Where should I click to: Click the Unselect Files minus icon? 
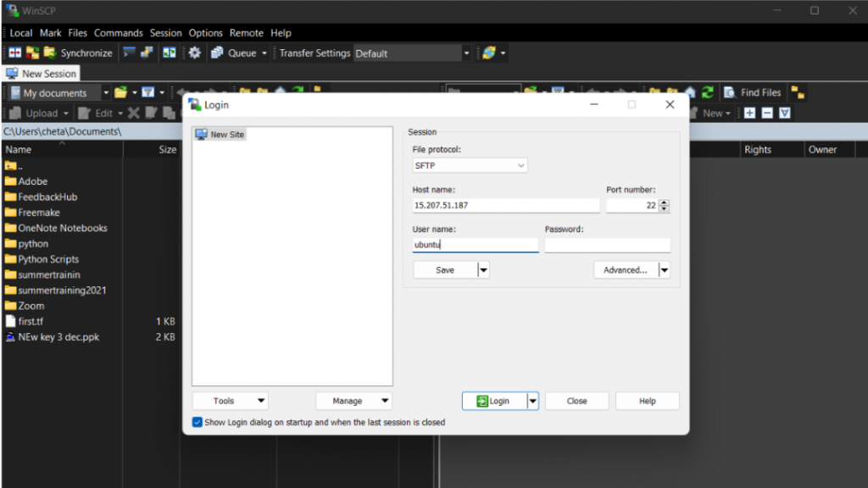click(x=767, y=113)
